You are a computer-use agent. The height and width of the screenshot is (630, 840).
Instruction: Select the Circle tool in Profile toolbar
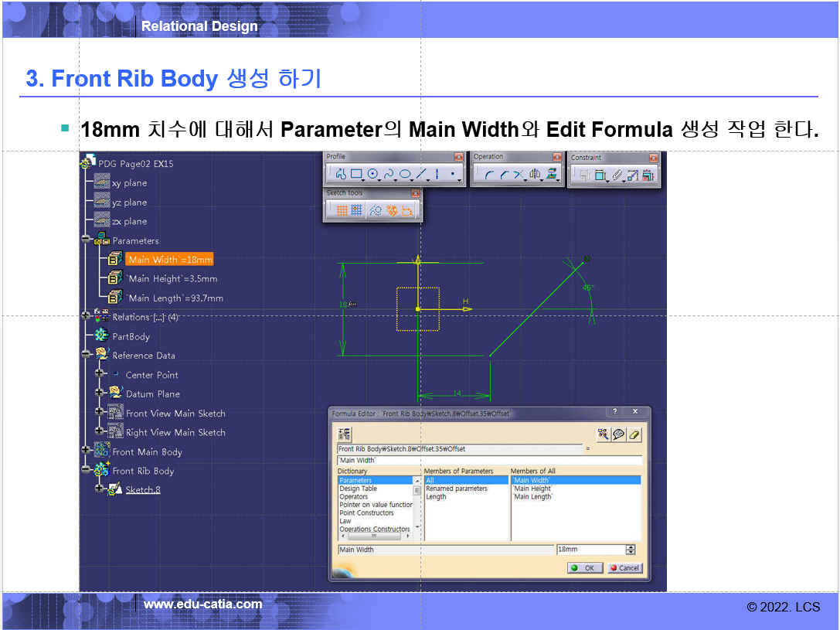pos(373,175)
